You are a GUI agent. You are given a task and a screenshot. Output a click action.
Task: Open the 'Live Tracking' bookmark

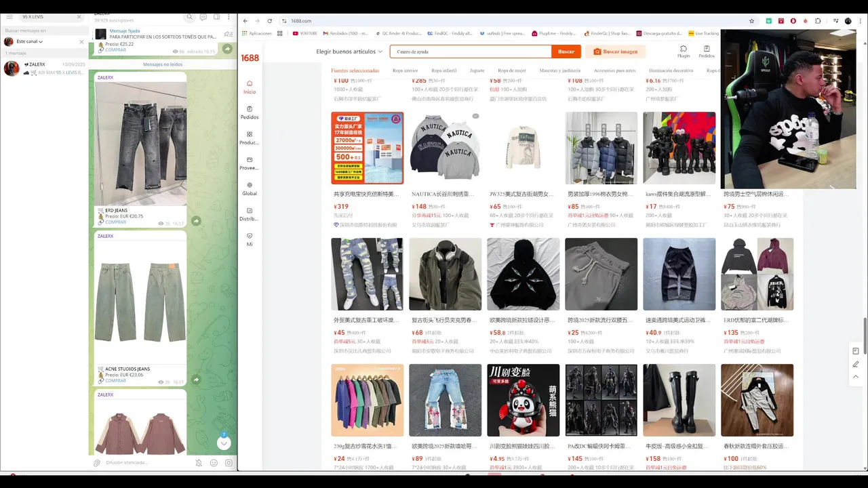click(x=703, y=33)
